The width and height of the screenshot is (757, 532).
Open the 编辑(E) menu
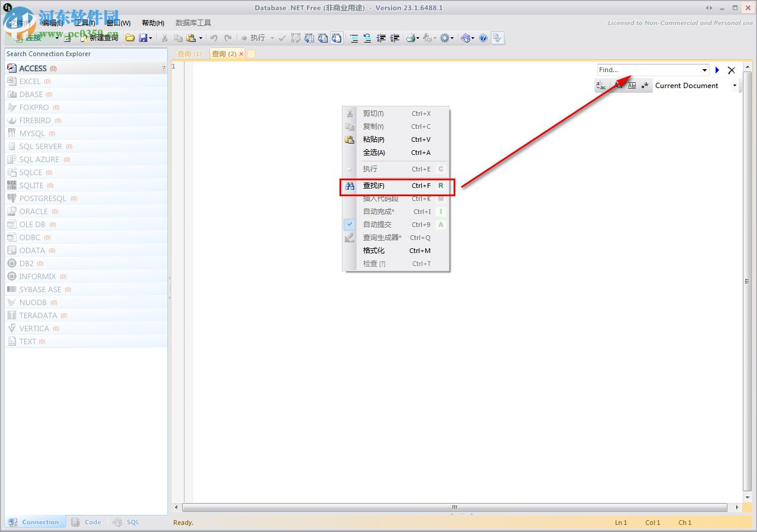point(53,23)
